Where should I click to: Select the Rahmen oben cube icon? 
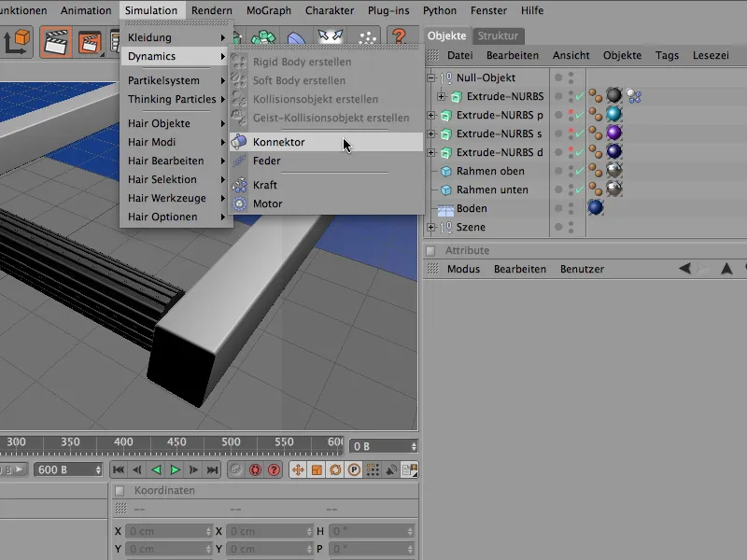click(x=445, y=172)
